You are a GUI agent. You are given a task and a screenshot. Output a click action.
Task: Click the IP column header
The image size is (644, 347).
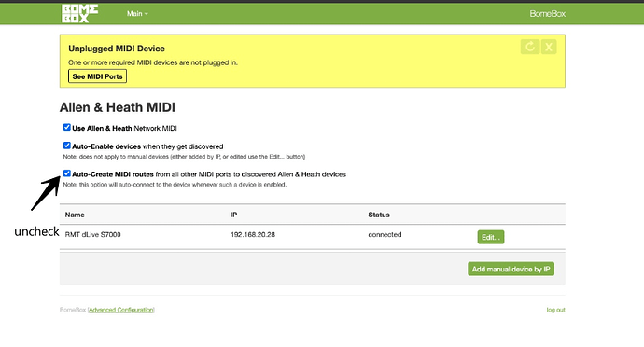pyautogui.click(x=233, y=215)
